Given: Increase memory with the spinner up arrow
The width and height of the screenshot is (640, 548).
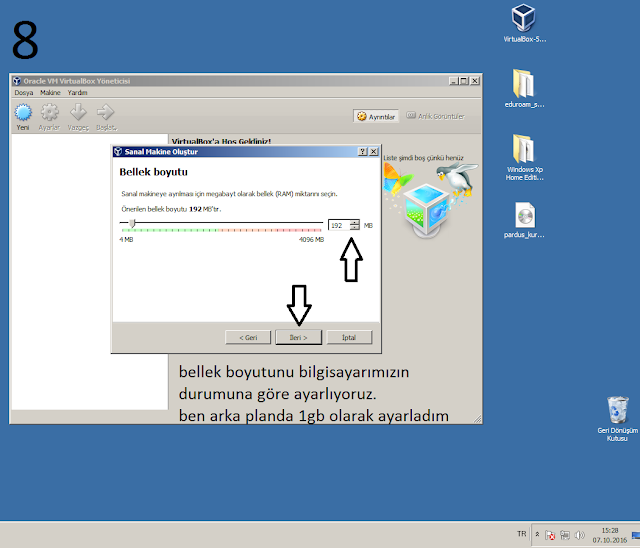Looking at the screenshot, I should tap(355, 222).
